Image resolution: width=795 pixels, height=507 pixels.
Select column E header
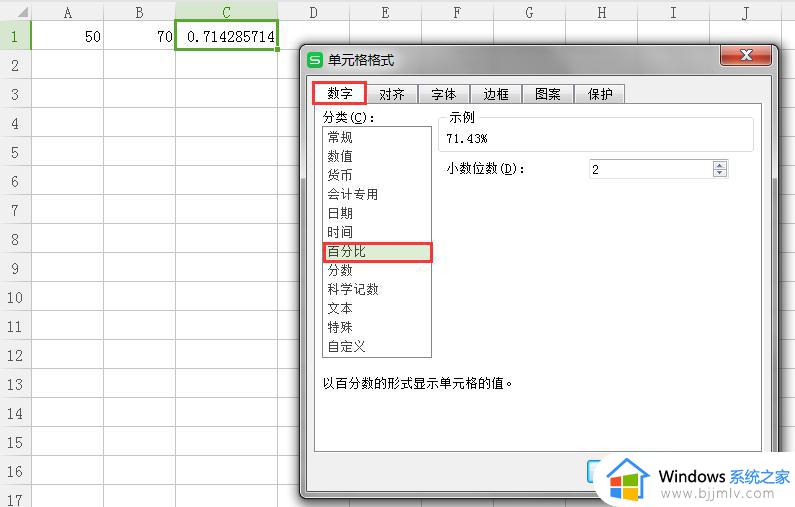(x=385, y=12)
